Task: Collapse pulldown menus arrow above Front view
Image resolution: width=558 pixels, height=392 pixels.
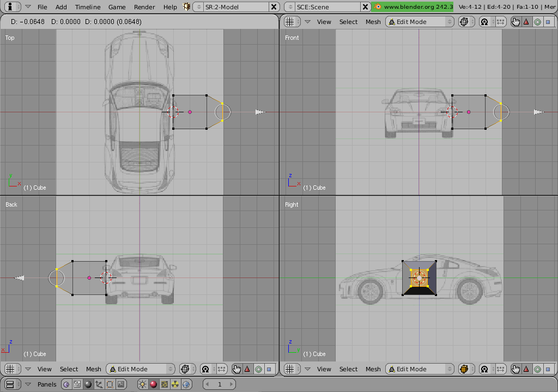Action: point(308,22)
